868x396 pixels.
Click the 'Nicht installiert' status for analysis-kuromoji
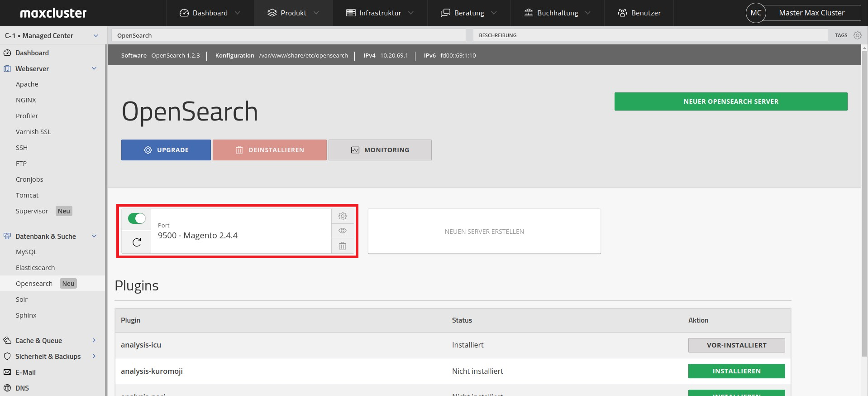477,372
